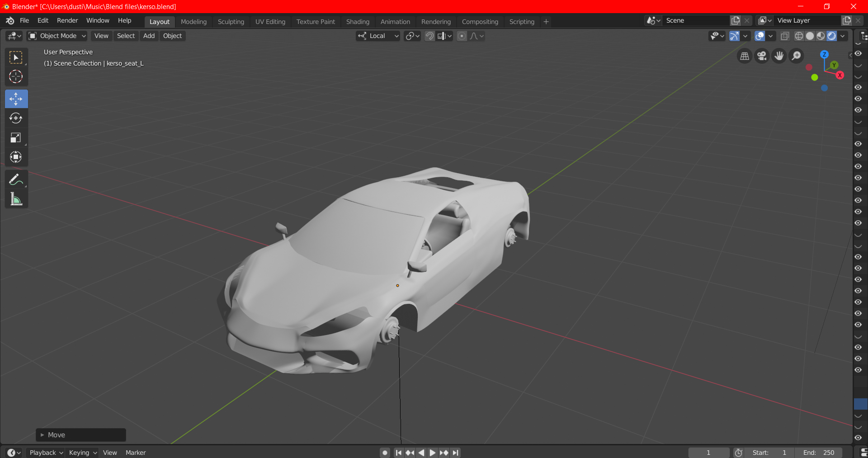
Task: Open proportional falloff dropdown
Action: (x=477, y=36)
